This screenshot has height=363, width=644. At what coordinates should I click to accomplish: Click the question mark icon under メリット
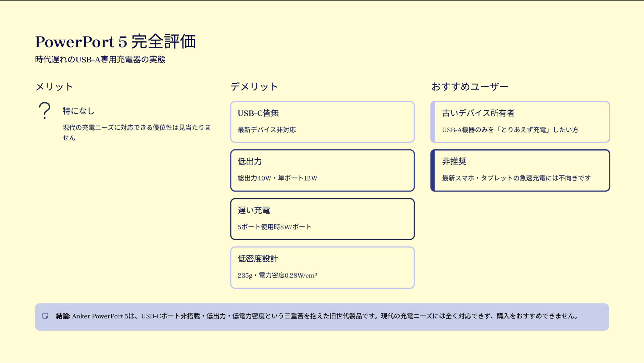tap(45, 111)
